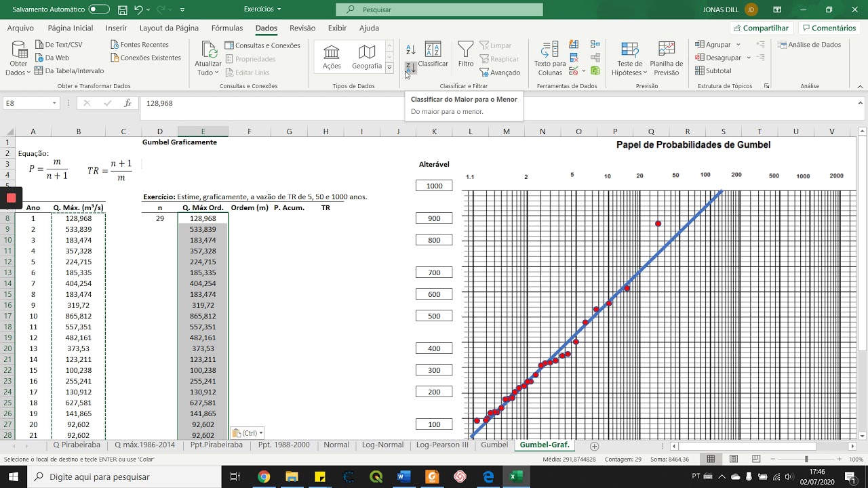Click Texto para Colunas
This screenshot has height=488, width=868.
550,59
